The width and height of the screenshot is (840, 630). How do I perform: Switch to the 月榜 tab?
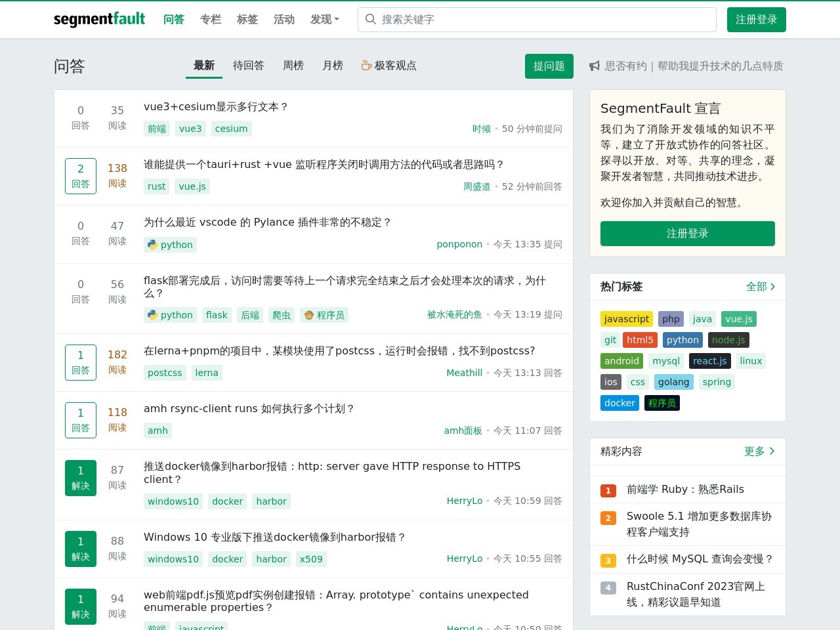point(333,66)
